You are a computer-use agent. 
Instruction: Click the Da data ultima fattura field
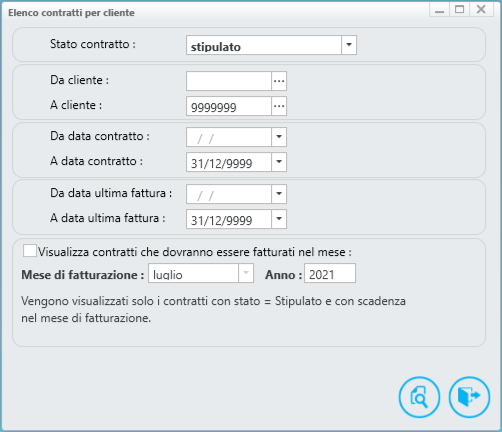229,194
